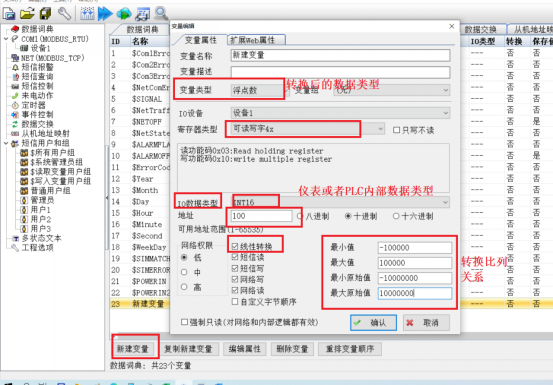Open 短信查询 in the tree
This screenshot has height=385, width=553.
pyautogui.click(x=37, y=77)
